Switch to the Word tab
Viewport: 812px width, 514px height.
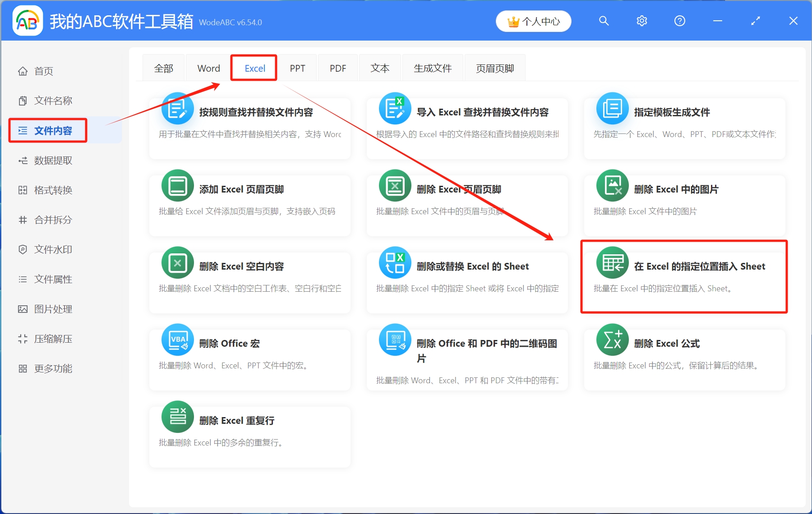click(208, 69)
